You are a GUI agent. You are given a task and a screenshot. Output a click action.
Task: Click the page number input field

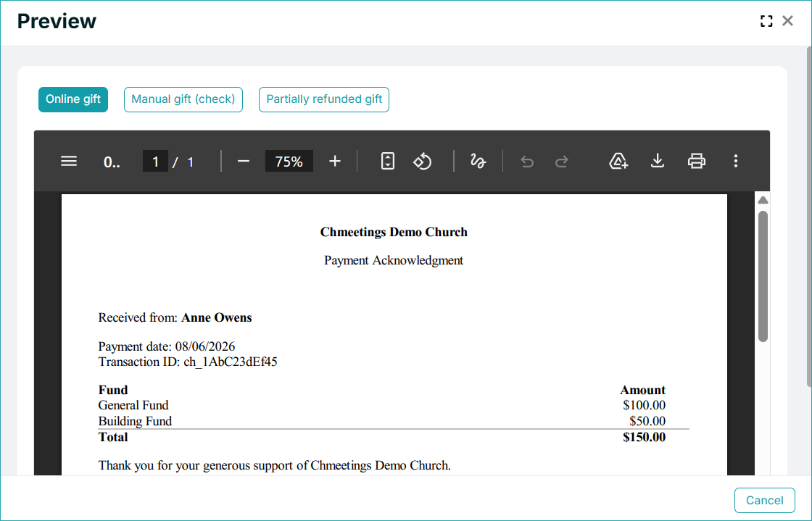pyautogui.click(x=155, y=162)
